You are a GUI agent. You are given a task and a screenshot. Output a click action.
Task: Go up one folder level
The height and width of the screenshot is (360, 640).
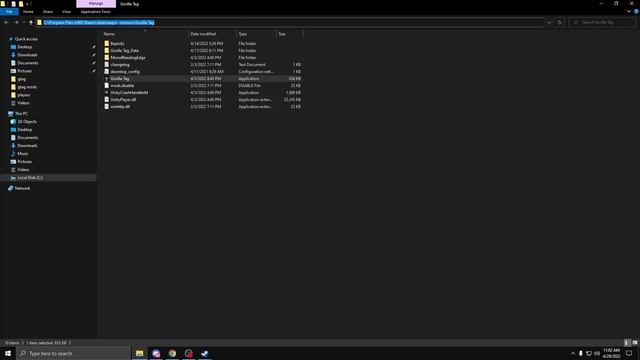(31, 22)
